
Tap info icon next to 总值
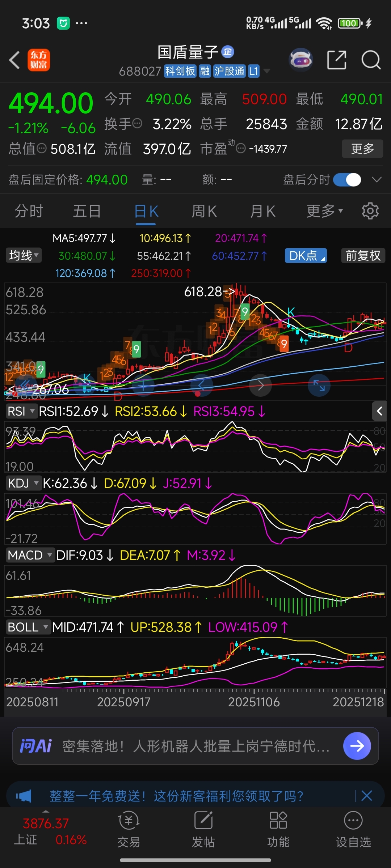(42, 148)
